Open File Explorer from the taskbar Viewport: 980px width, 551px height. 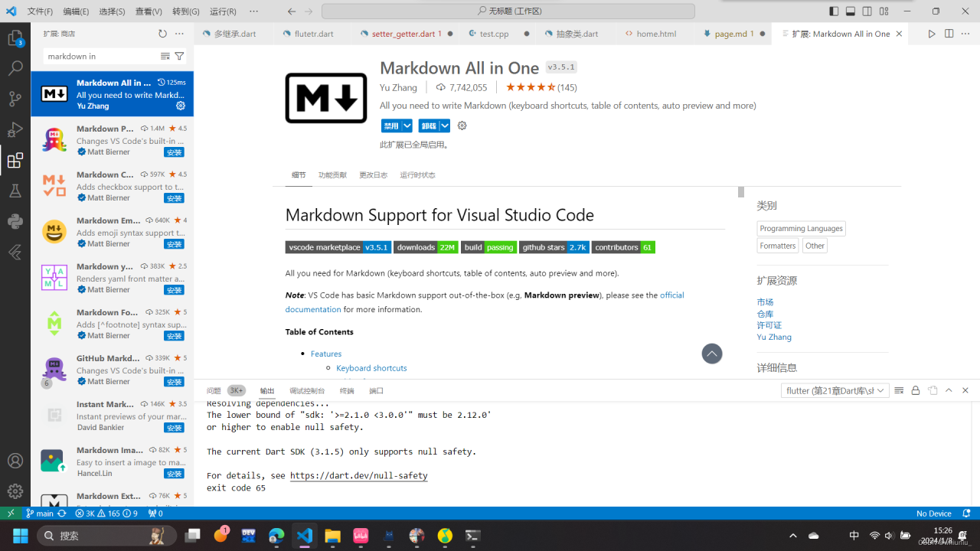pyautogui.click(x=332, y=536)
